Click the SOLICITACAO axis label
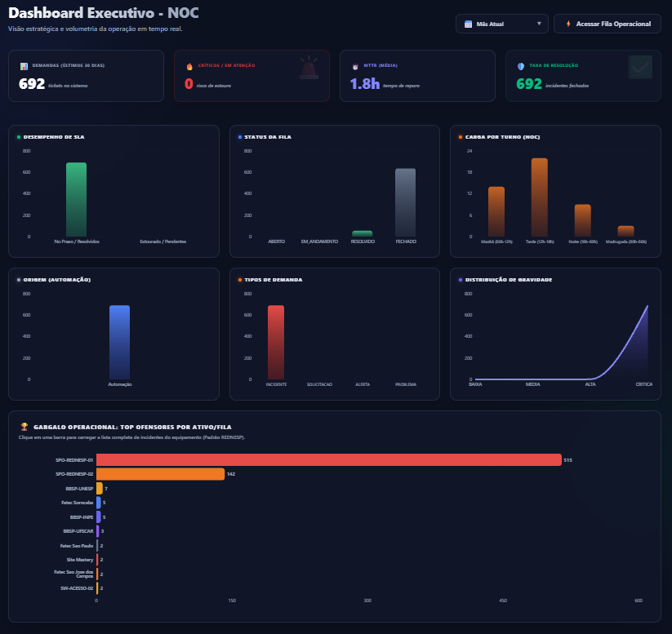This screenshot has width=672, height=634. [319, 384]
